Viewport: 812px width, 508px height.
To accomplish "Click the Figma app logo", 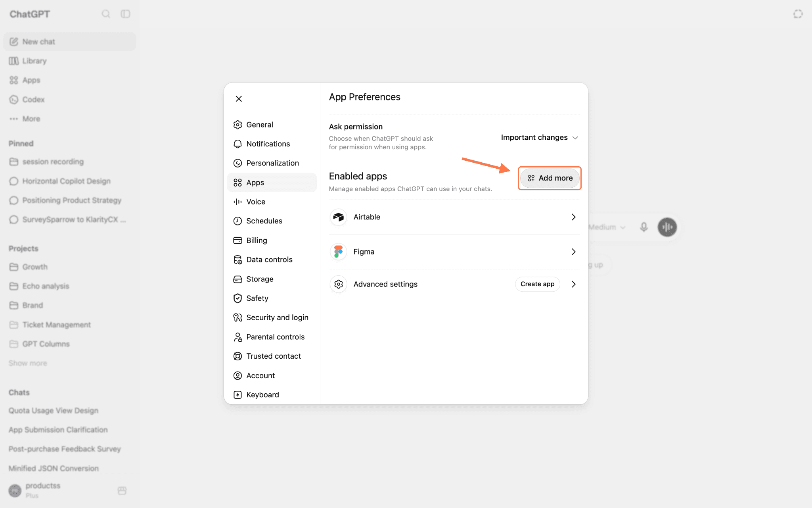I will pos(338,252).
